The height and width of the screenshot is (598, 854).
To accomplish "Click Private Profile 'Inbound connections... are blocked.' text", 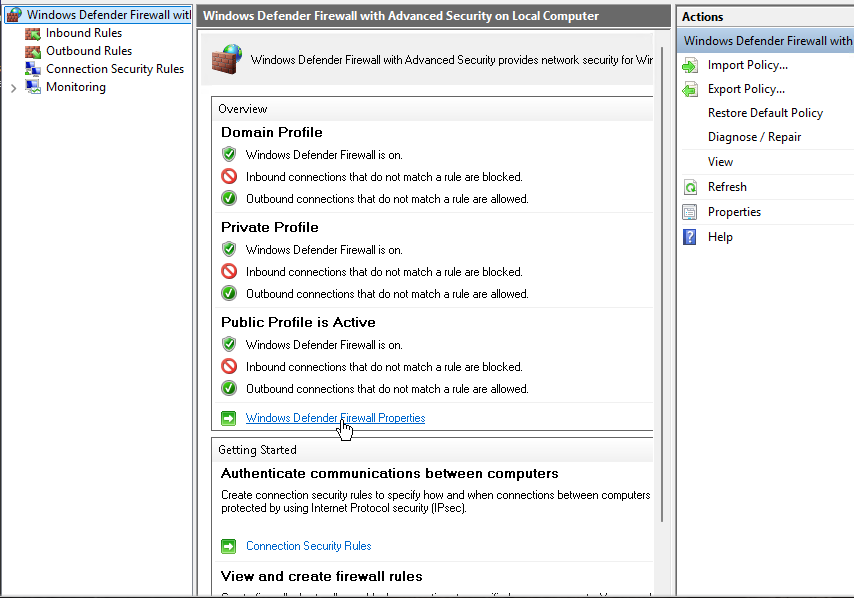I will point(384,272).
